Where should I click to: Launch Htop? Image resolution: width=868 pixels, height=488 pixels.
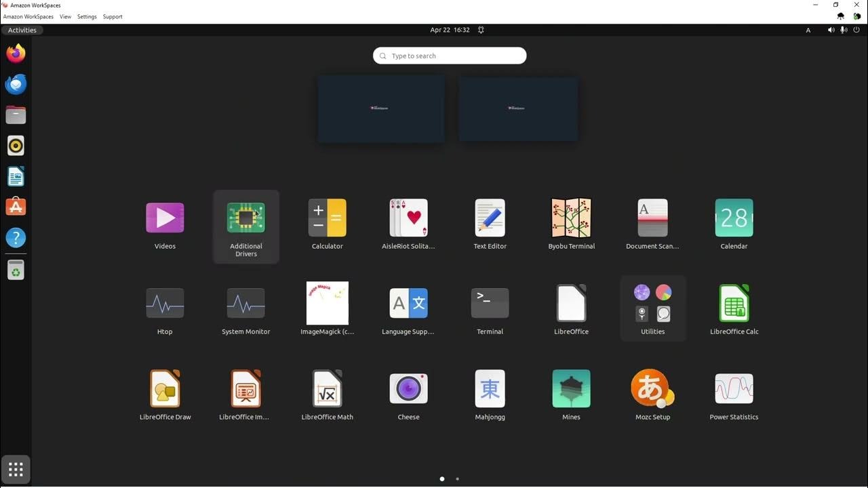[165, 304]
